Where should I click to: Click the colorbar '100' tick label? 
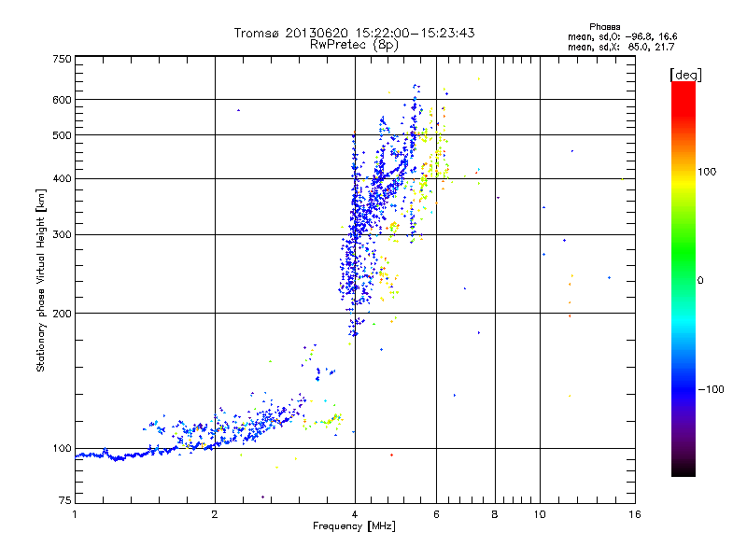point(707,172)
